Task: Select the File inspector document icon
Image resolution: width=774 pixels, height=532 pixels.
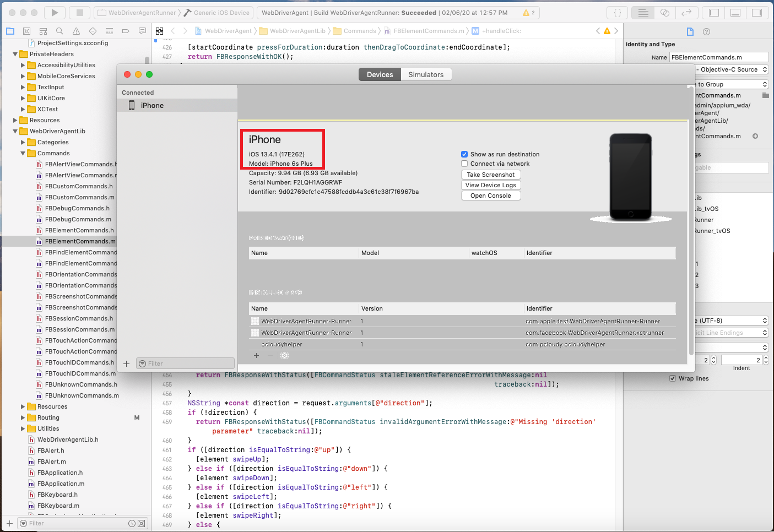Action: [x=690, y=31]
